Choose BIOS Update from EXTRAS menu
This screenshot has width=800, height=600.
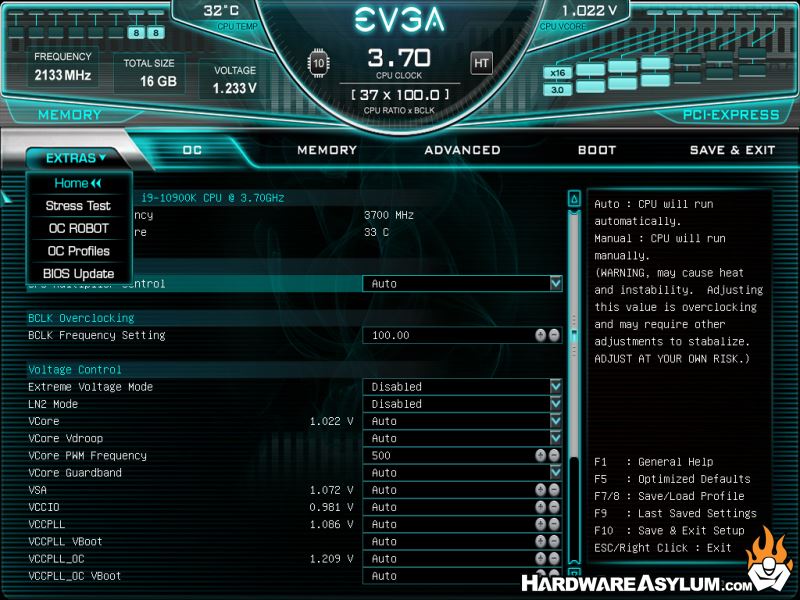click(78, 273)
